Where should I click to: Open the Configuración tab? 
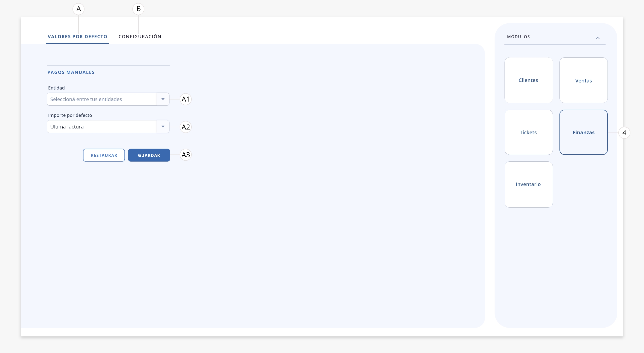[x=140, y=37]
